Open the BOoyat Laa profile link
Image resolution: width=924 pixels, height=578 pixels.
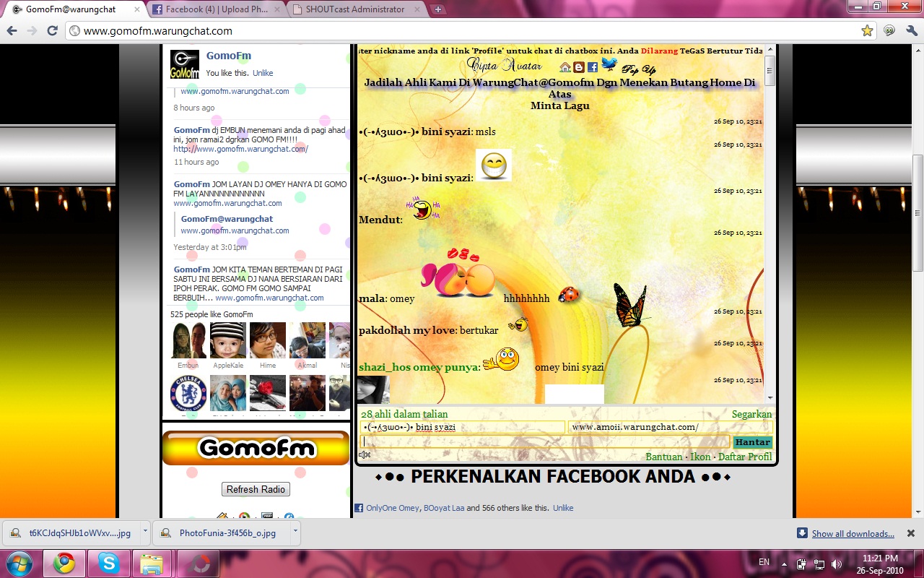coord(444,508)
